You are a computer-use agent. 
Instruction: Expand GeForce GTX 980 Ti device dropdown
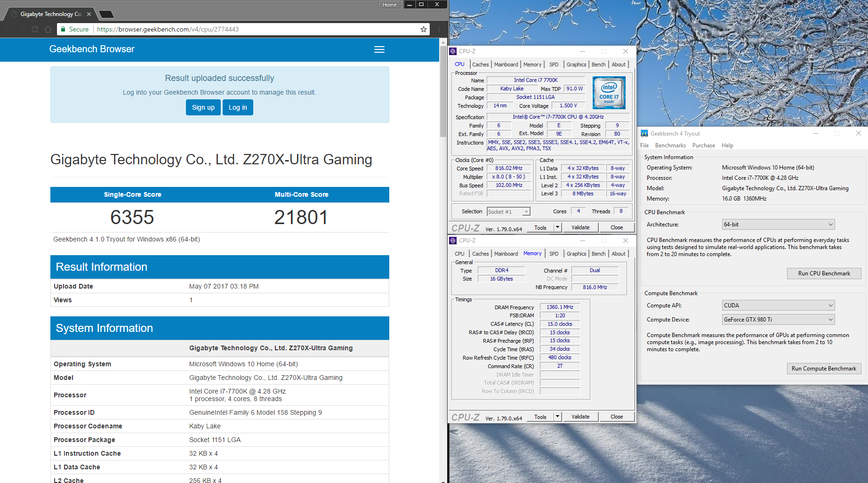click(x=778, y=320)
